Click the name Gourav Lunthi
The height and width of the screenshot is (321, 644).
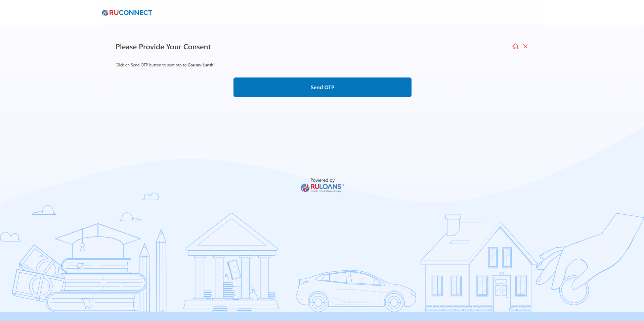click(201, 65)
